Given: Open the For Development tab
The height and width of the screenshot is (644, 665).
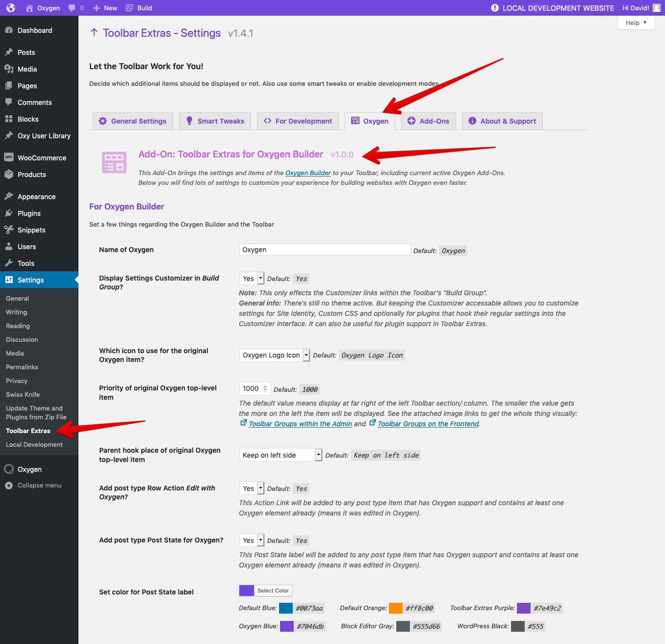Looking at the screenshot, I should (298, 121).
